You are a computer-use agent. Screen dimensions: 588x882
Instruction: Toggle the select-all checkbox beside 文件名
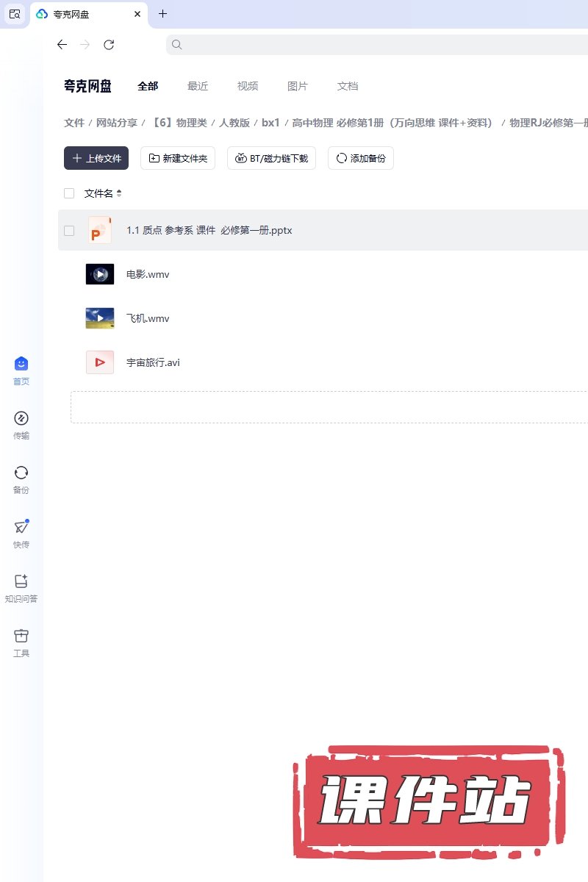(69, 193)
